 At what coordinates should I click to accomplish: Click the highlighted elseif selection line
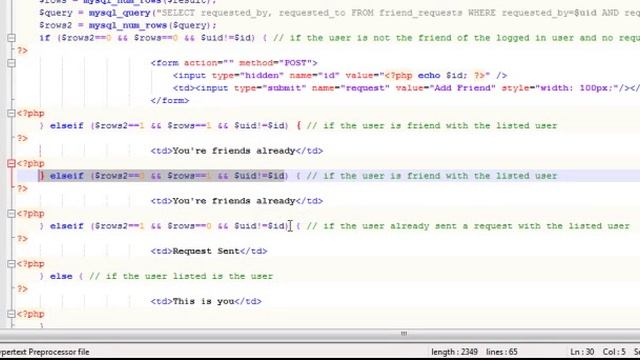coord(163,176)
